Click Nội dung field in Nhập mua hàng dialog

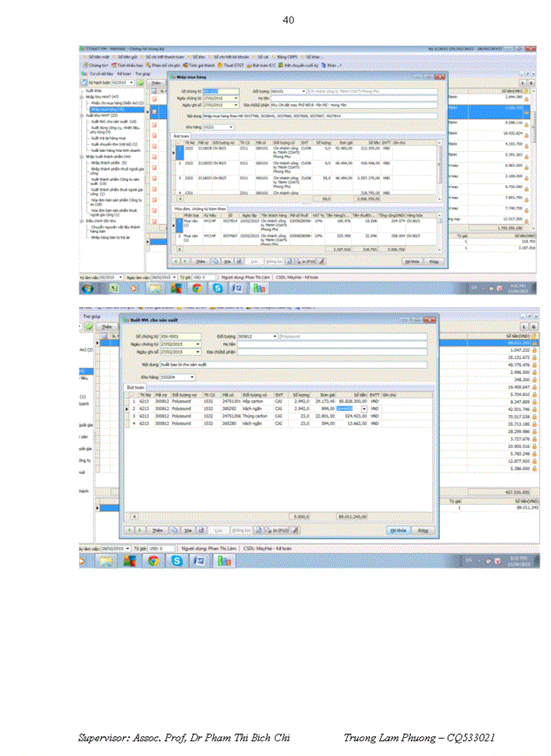320,116
